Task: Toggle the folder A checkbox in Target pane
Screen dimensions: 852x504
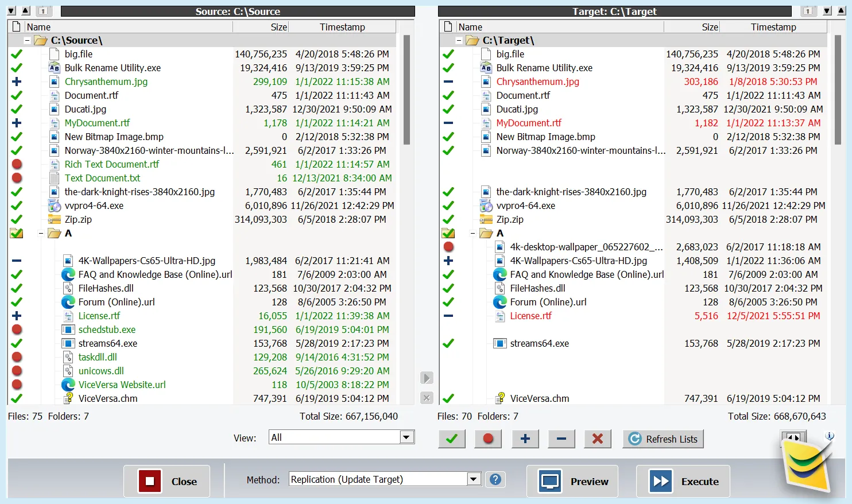Action: (x=448, y=233)
